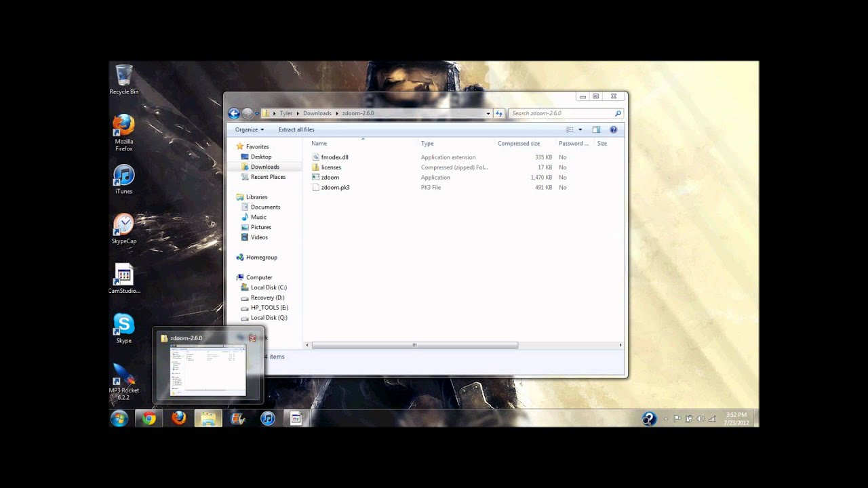Select Computer in navigation pane
Viewport: 868px width, 488px height.
click(x=259, y=278)
